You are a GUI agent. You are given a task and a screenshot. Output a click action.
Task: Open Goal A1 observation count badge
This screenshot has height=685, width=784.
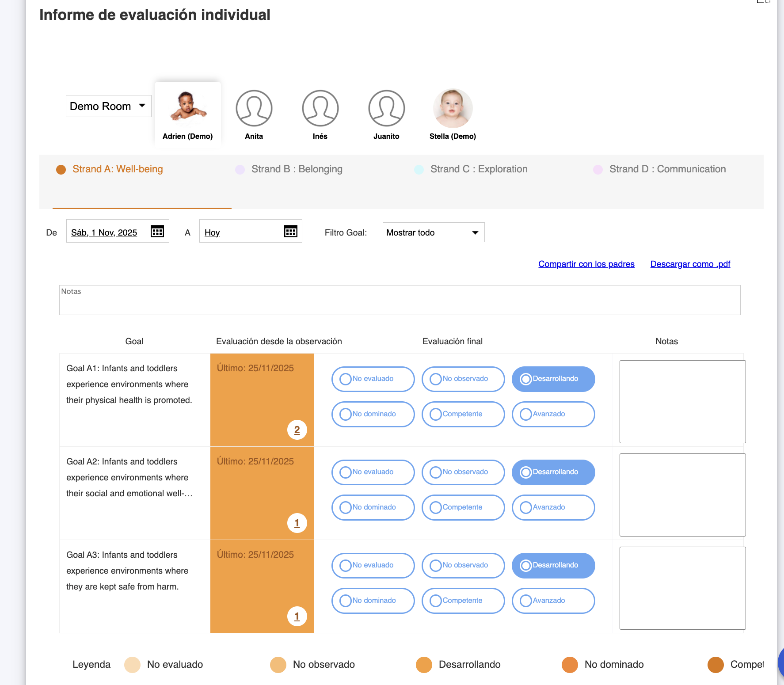[297, 430]
